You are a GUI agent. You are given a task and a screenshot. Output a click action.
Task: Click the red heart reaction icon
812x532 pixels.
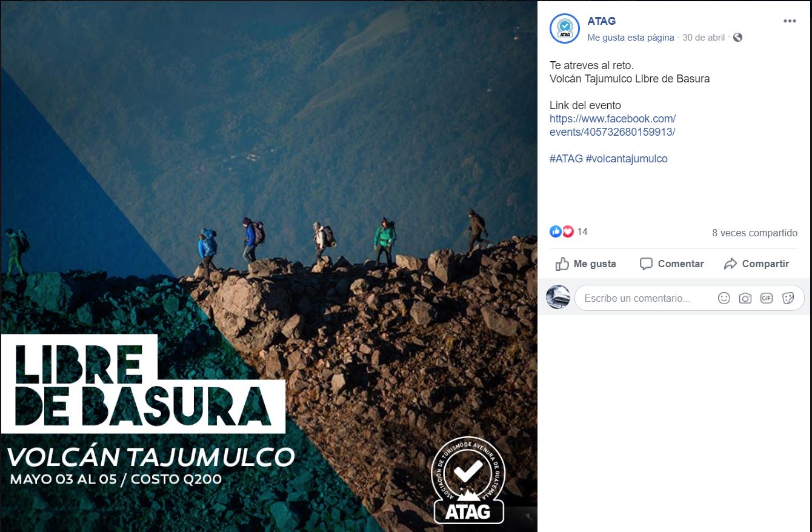tap(568, 231)
